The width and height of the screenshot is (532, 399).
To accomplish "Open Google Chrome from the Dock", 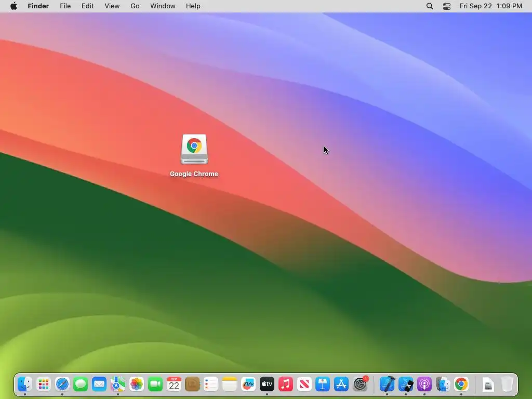I will point(461,384).
